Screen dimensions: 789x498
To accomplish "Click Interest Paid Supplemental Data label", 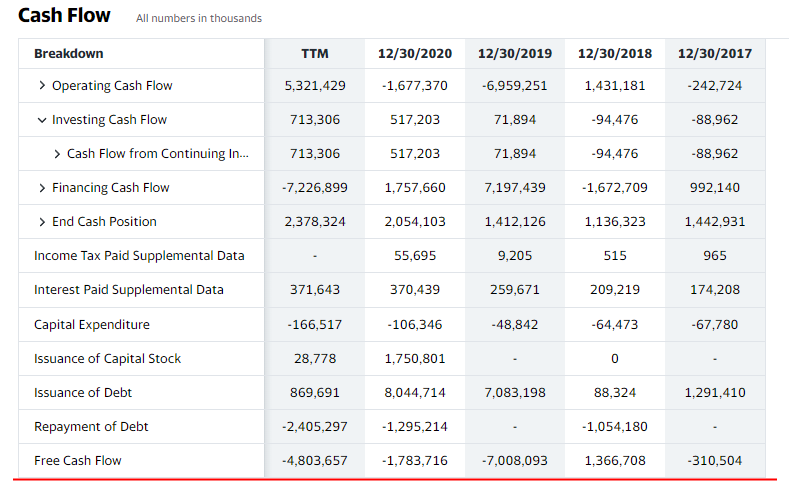I will point(129,290).
